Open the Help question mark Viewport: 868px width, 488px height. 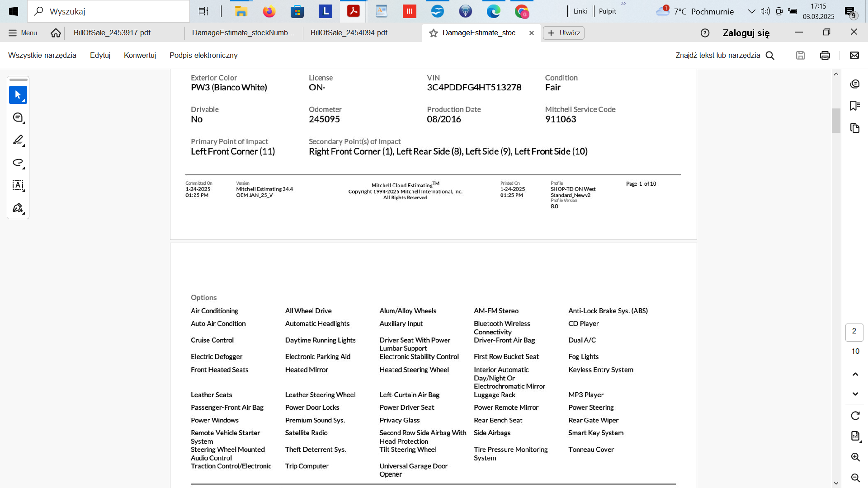point(705,33)
